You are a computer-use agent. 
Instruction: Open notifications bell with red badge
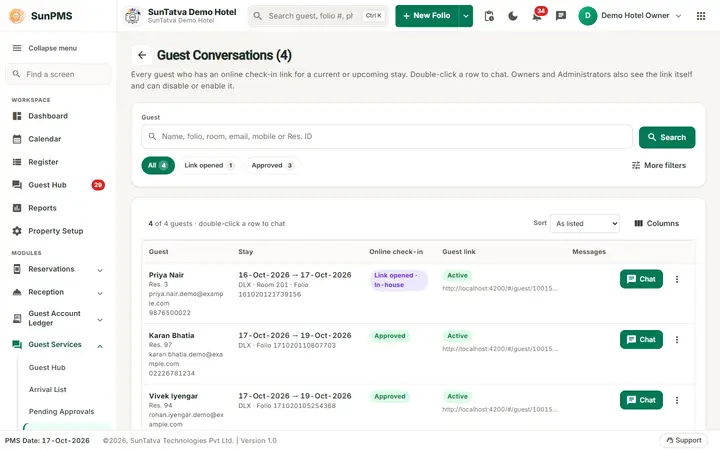[x=537, y=16]
